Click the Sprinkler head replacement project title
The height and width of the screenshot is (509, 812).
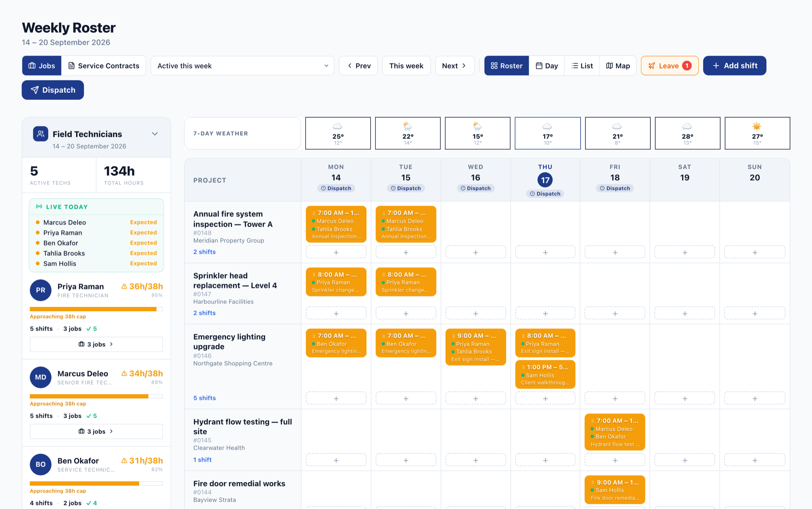click(235, 280)
